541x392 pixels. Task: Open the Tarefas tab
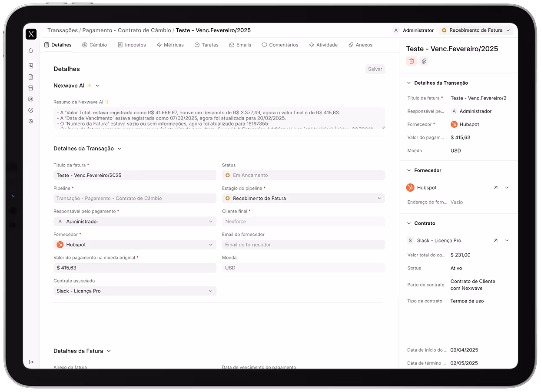pos(206,45)
